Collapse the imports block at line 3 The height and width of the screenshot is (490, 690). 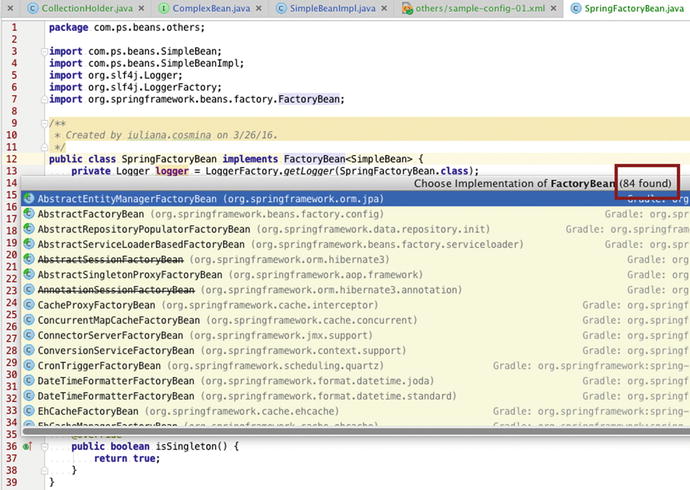pos(44,51)
